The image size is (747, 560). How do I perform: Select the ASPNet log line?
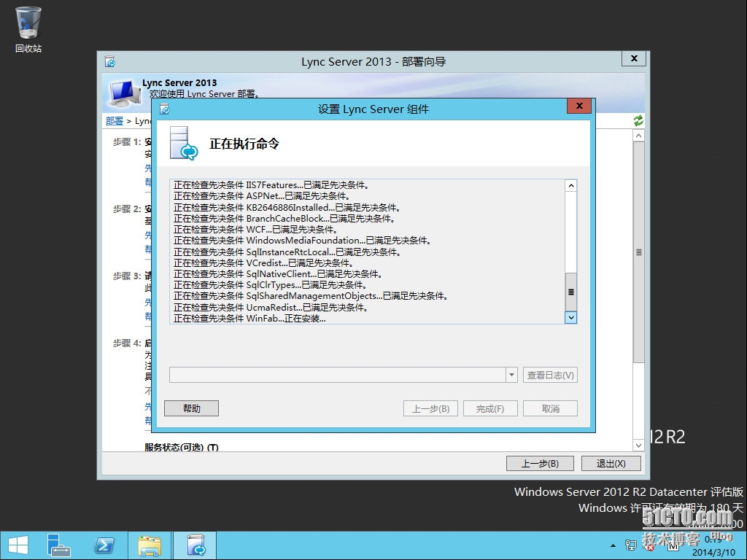pyautogui.click(x=262, y=195)
